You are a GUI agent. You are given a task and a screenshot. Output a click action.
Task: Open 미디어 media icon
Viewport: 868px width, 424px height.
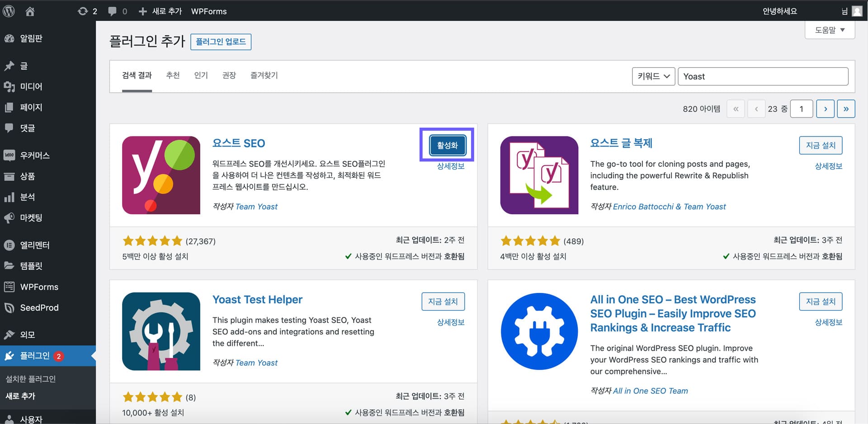coord(9,86)
